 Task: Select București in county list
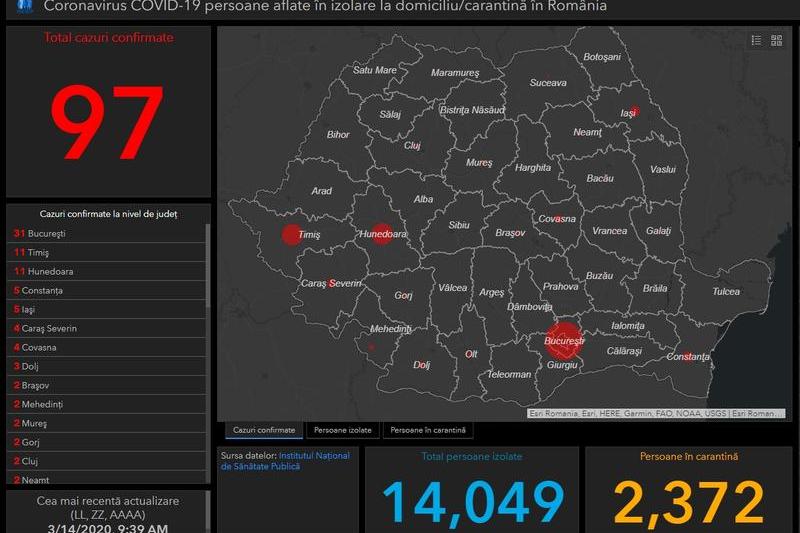coord(45,233)
